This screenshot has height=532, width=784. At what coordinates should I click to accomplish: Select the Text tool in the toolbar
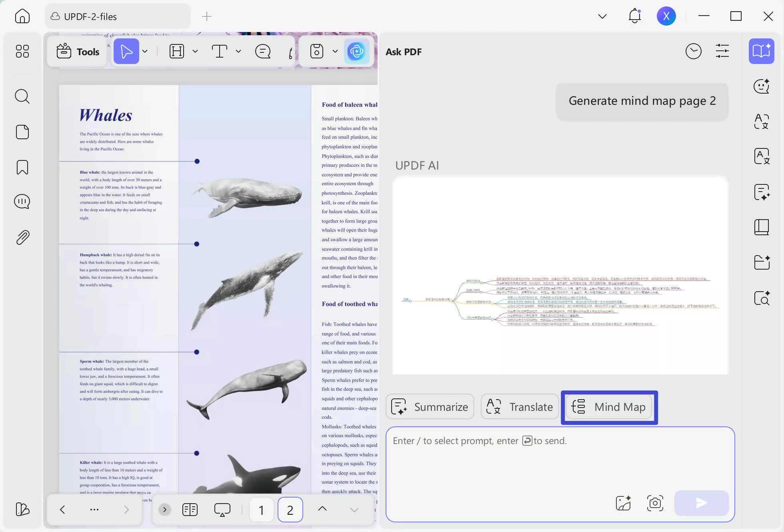click(x=220, y=51)
